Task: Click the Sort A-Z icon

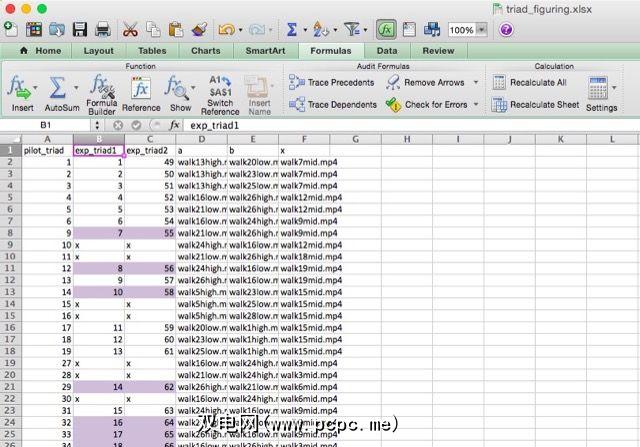Action: coord(320,29)
